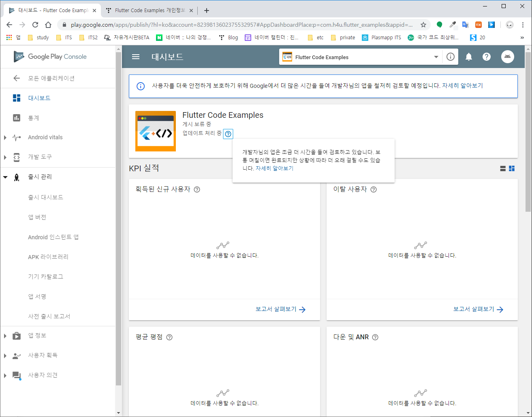Open the Flutter Code Examples app selector dropdown
The width and height of the screenshot is (532, 417).
[361, 57]
